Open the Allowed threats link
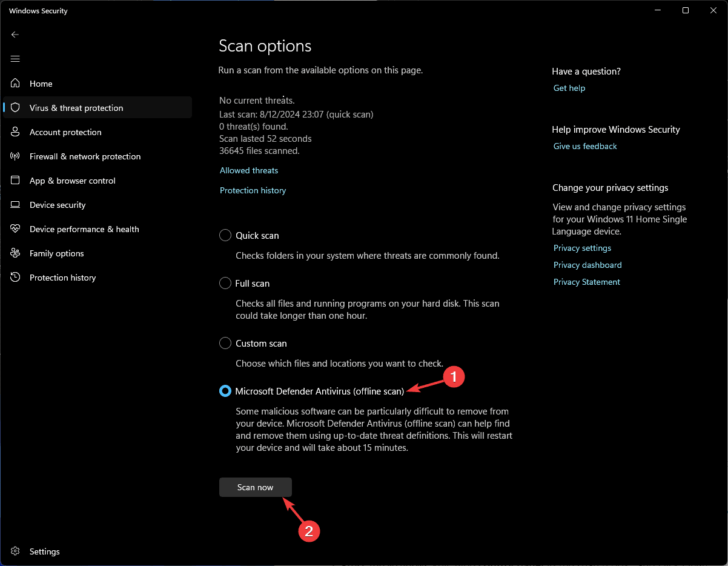The height and width of the screenshot is (566, 728). tap(249, 170)
